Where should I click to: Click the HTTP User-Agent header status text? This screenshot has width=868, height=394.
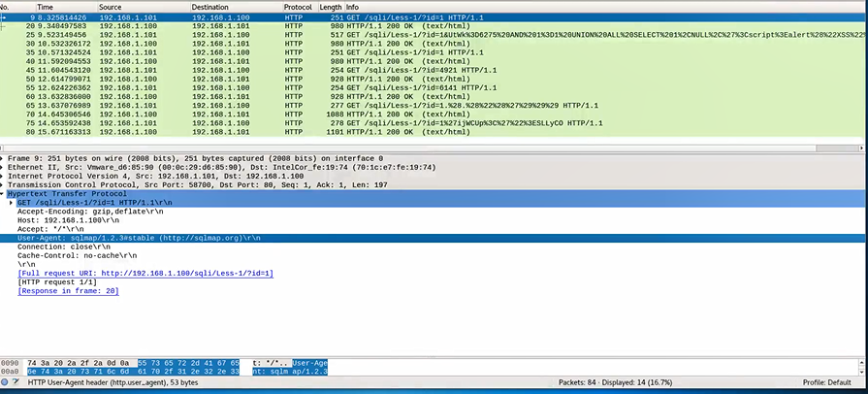pyautogui.click(x=113, y=382)
